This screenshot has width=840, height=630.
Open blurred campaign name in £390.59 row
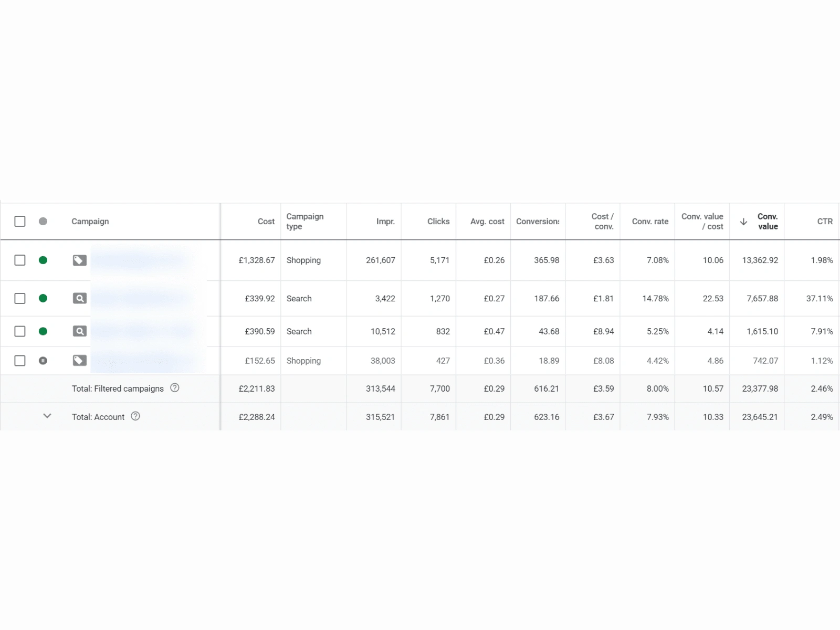pyautogui.click(x=143, y=331)
